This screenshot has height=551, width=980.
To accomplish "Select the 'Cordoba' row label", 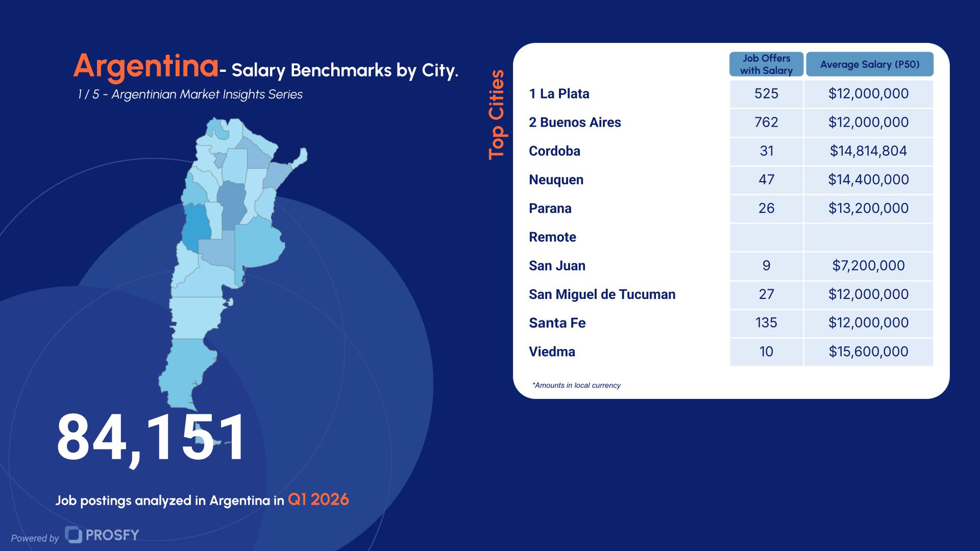I will pos(554,151).
